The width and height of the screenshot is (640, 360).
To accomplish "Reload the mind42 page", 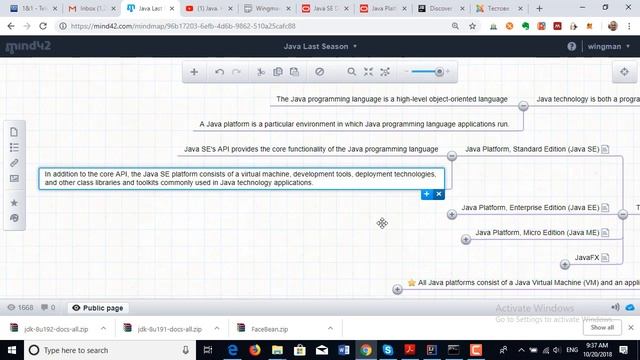I will (43, 26).
